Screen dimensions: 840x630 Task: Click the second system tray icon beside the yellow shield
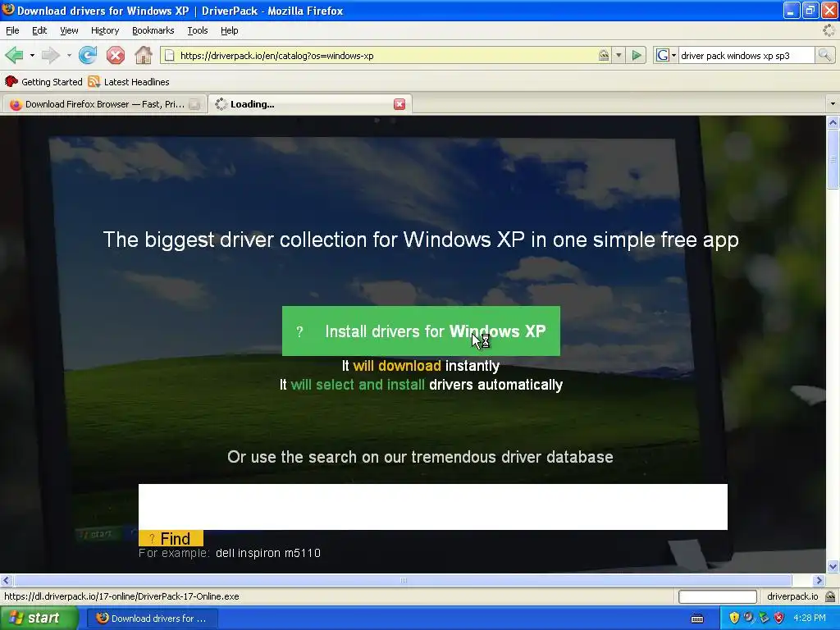pyautogui.click(x=749, y=618)
